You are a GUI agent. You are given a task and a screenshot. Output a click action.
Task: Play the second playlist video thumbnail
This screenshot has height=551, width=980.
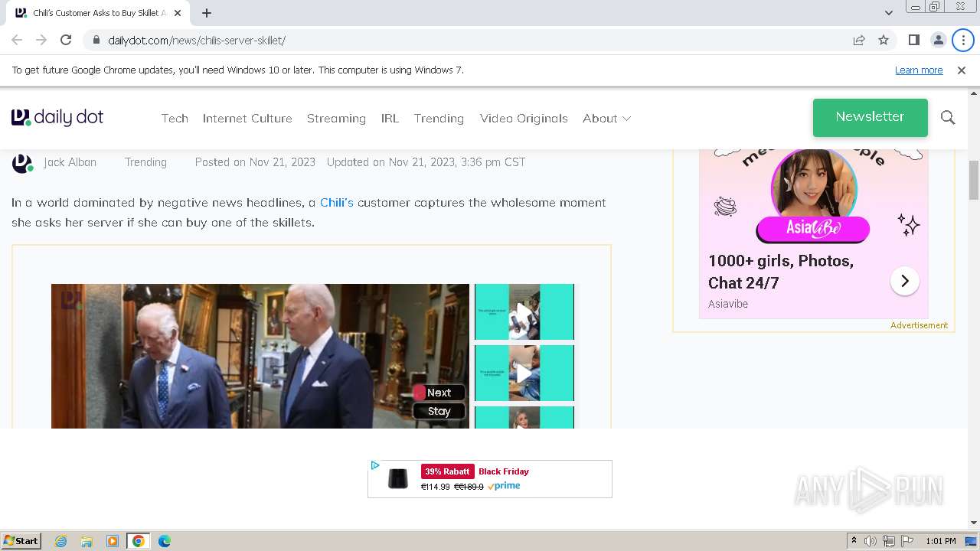click(524, 373)
